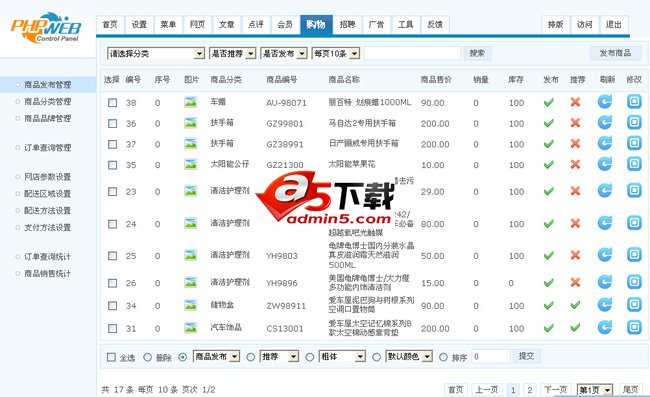View image thumbnail icon for YH9803
650x397 pixels.
(x=191, y=255)
